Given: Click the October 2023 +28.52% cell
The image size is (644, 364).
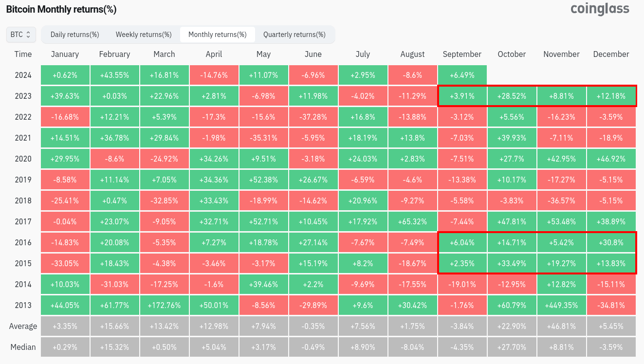Looking at the screenshot, I should (x=512, y=96).
